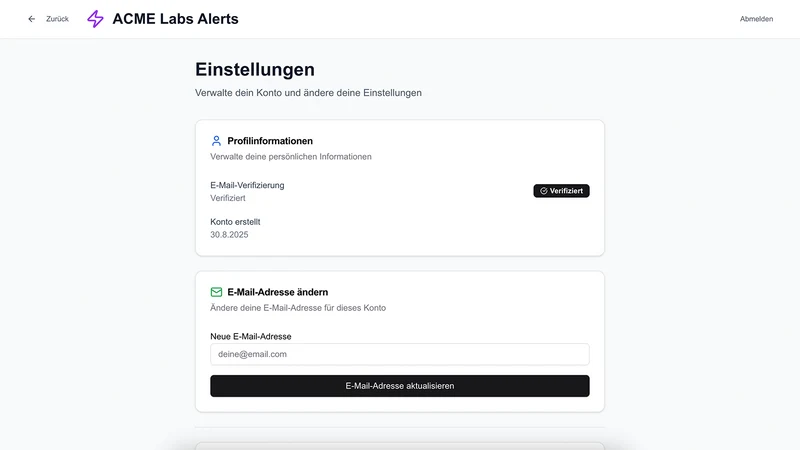Log out using Abmelden

click(756, 19)
